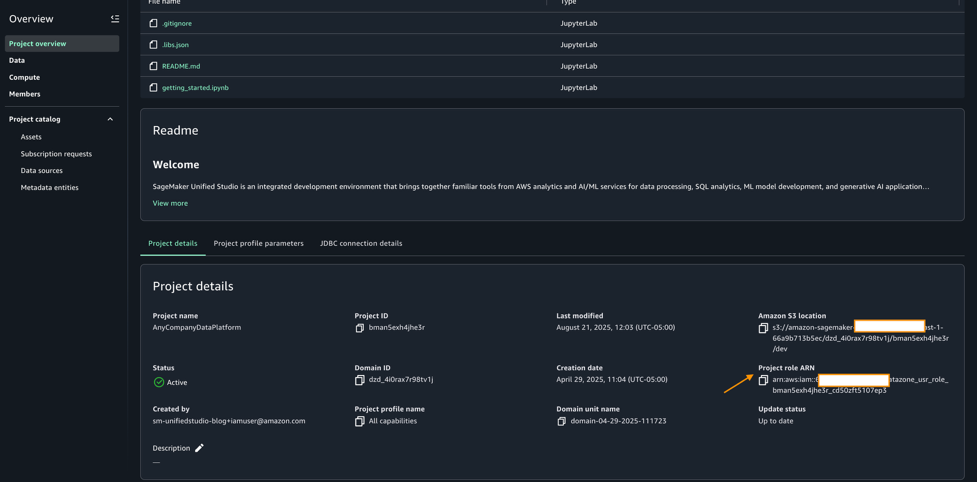This screenshot has height=482, width=977.
Task: Click the JupyterLab type for .gitignore
Action: tap(579, 23)
